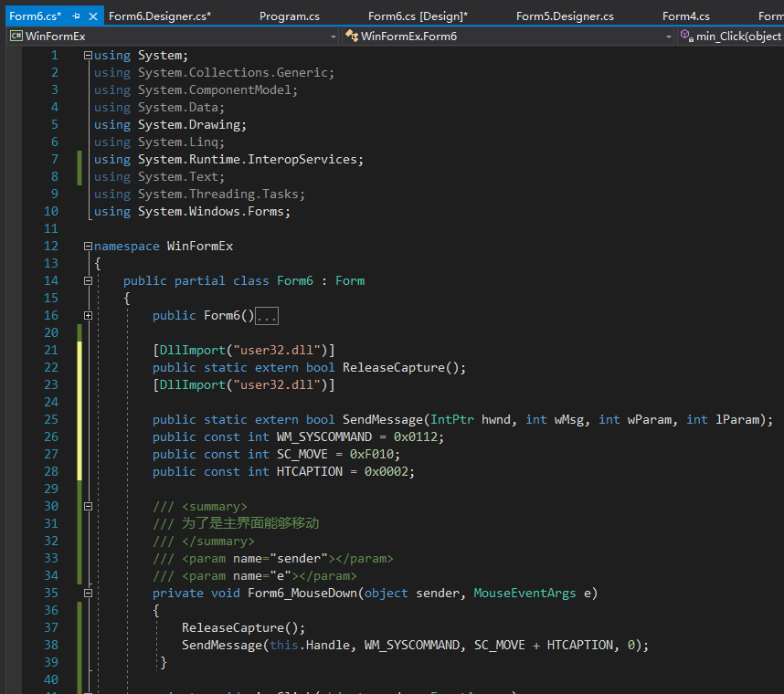Collapse the using directives block
The height and width of the screenshot is (694, 784).
[88, 56]
